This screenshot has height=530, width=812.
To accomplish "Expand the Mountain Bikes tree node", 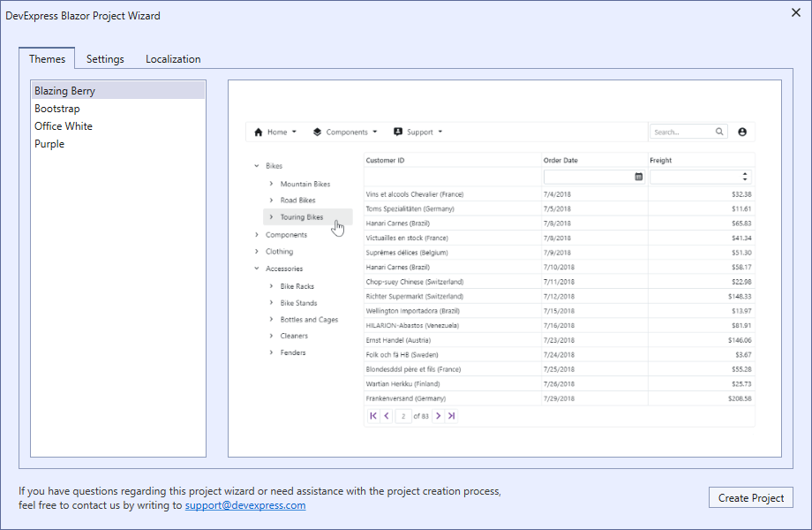I will [271, 184].
